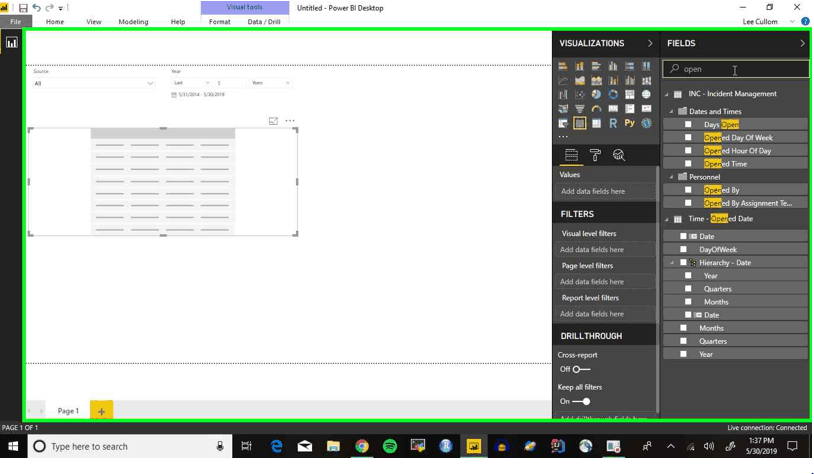Screen dimensions: 814x474
Task: Toggle the Keep all filters switch
Action: point(581,401)
